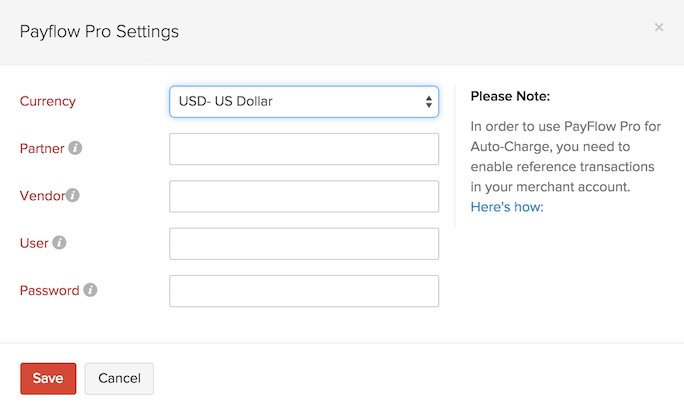
Task: Click the User field label
Action: pyautogui.click(x=34, y=243)
